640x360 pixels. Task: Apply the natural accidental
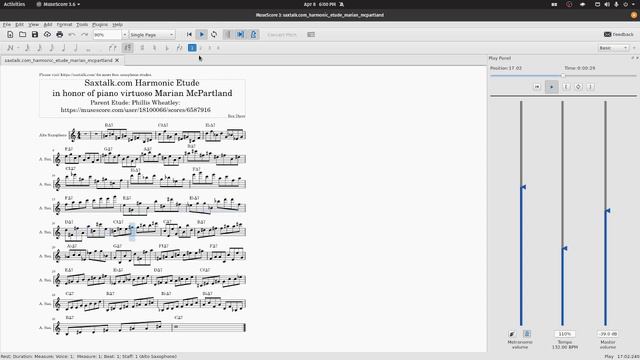[154, 48]
